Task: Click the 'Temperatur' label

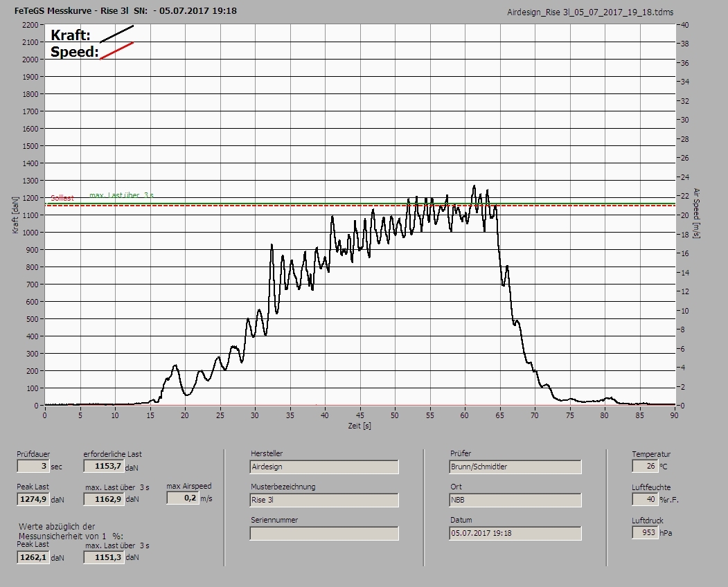Action: tap(651, 454)
